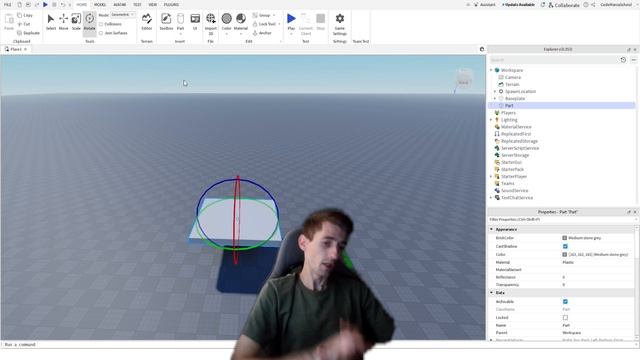Open the Toolbox
Screen dimensions: 640x360
(166, 22)
